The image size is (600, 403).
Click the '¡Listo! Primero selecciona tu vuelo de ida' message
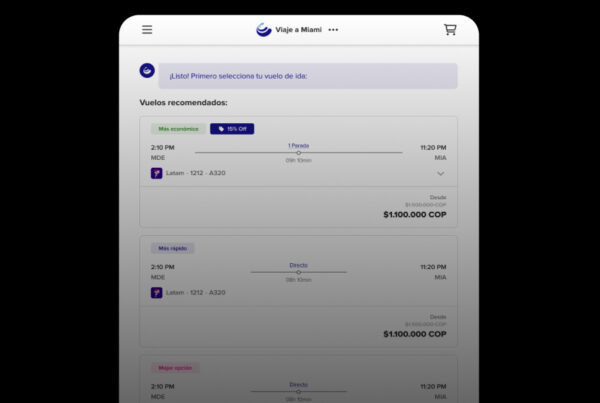[308, 76]
